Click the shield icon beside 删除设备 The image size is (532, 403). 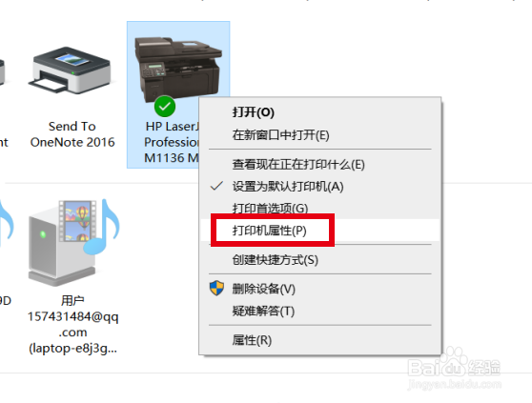tap(216, 288)
